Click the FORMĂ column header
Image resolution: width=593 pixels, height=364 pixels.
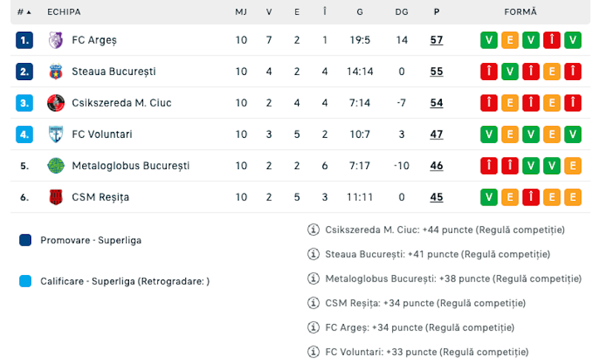point(520,13)
